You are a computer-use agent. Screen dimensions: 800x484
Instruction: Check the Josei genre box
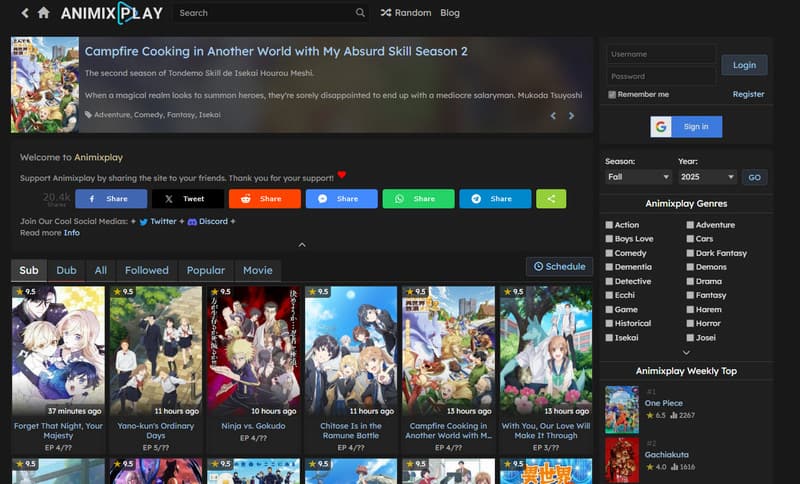click(690, 338)
